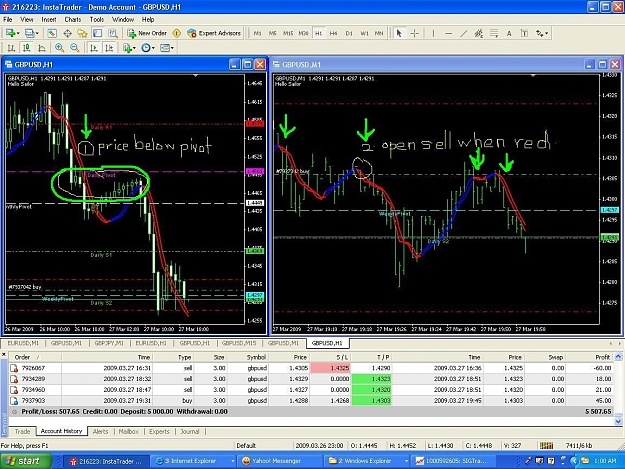Image resolution: width=625 pixels, height=469 pixels.
Task: Toggle Expert Advisors on or off
Action: click(x=214, y=33)
